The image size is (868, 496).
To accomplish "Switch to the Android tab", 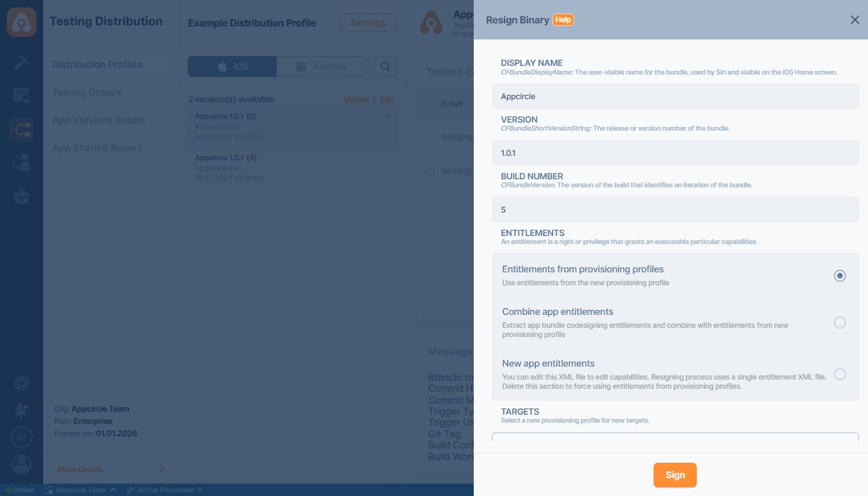I will coord(321,67).
